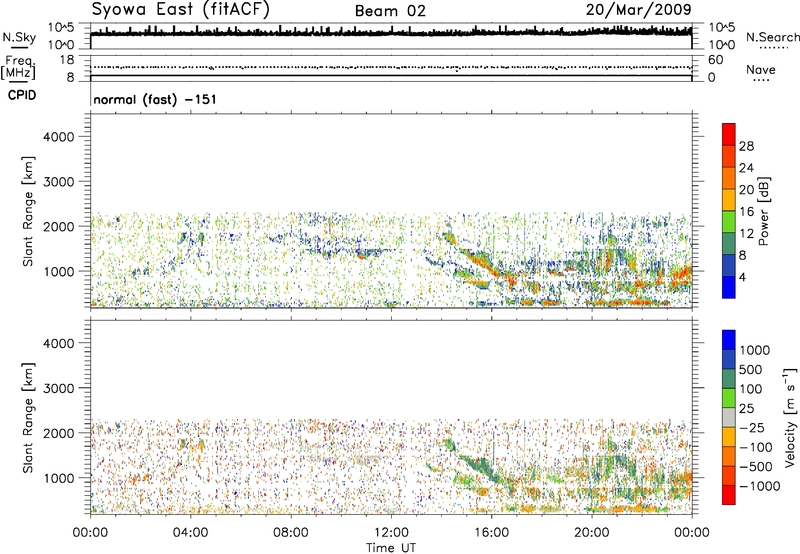The image size is (800, 554).
Task: Click the 18 MHz frequency tick label
Action: tap(67, 60)
